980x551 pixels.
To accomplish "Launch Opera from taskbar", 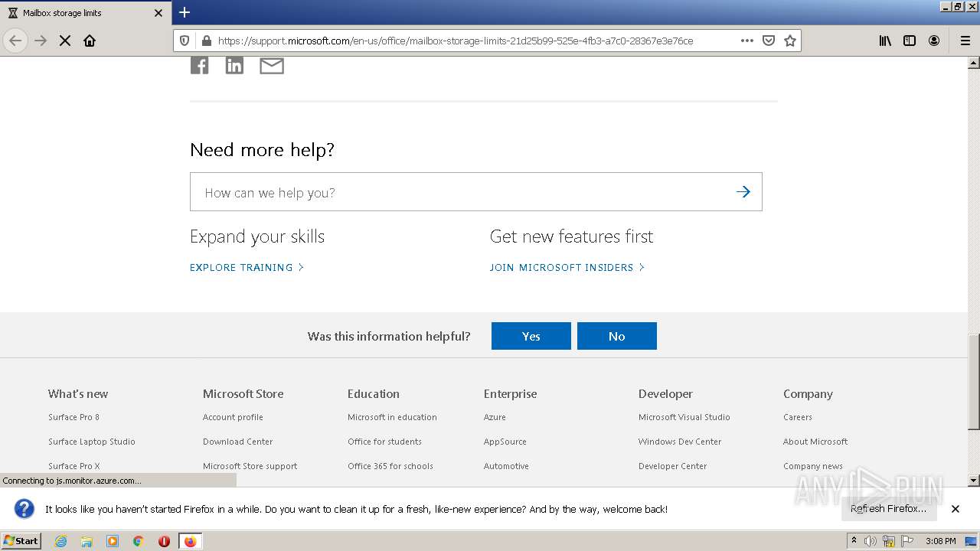I will 164,541.
